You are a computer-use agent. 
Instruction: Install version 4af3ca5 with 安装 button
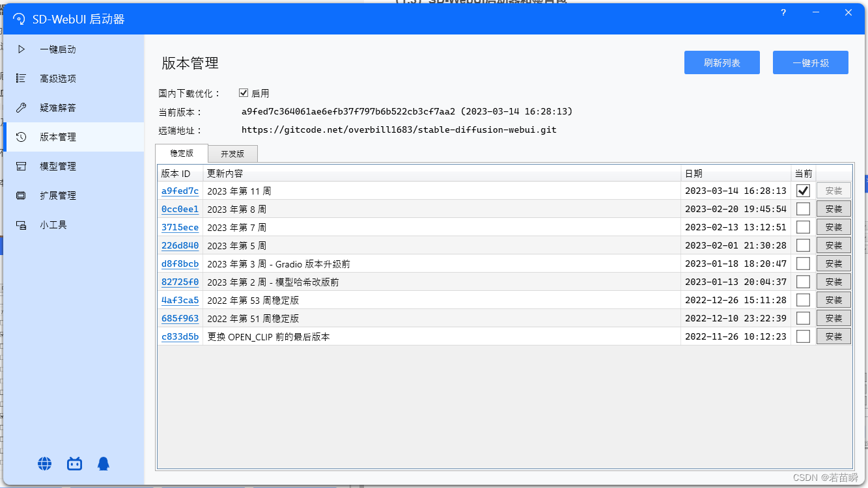[833, 300]
